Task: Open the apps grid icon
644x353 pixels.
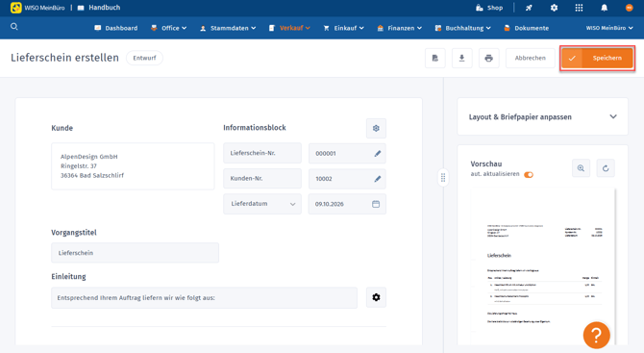Action: (579, 8)
